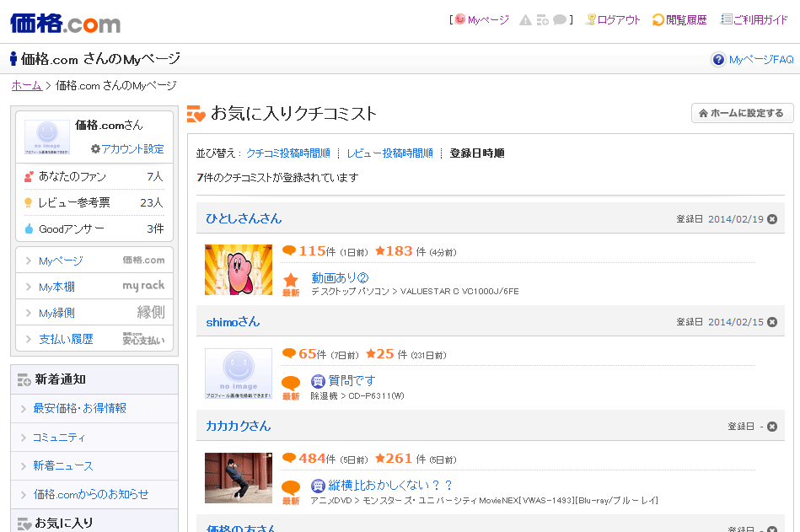Open ひとしさんさん's profile link
Image resolution: width=800 pixels, height=532 pixels.
point(244,219)
